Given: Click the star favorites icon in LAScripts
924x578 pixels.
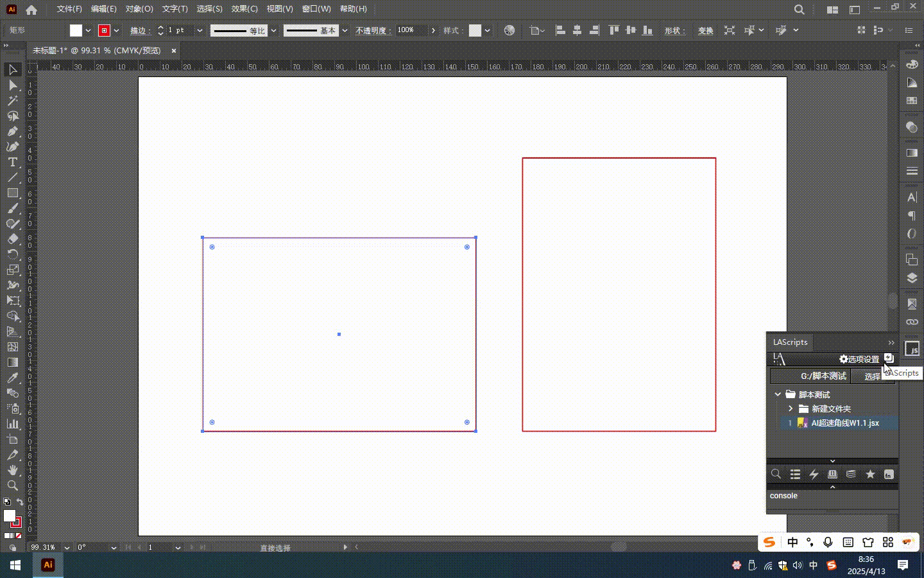Looking at the screenshot, I should click(x=870, y=474).
